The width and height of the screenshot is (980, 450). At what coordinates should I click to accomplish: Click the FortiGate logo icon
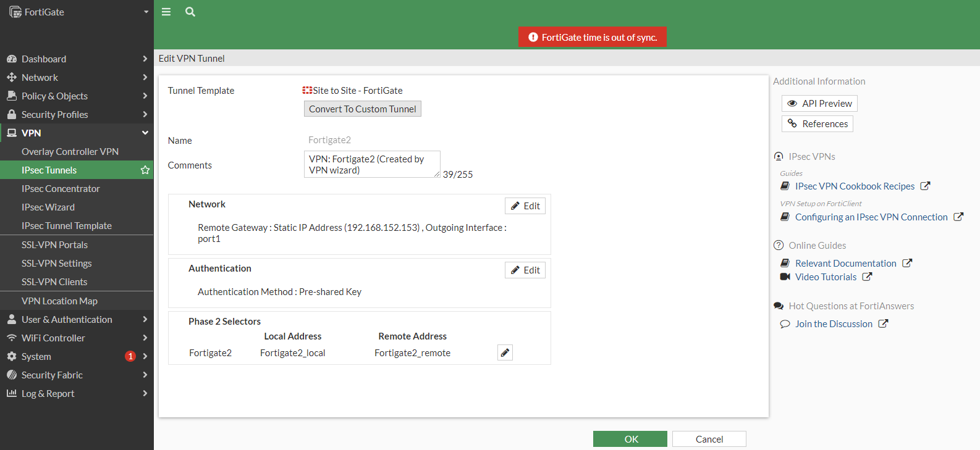coord(15,12)
